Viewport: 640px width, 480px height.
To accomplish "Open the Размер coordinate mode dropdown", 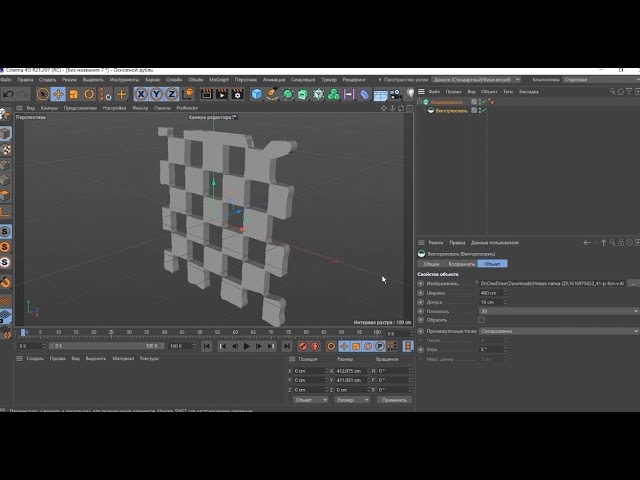I will click(352, 400).
